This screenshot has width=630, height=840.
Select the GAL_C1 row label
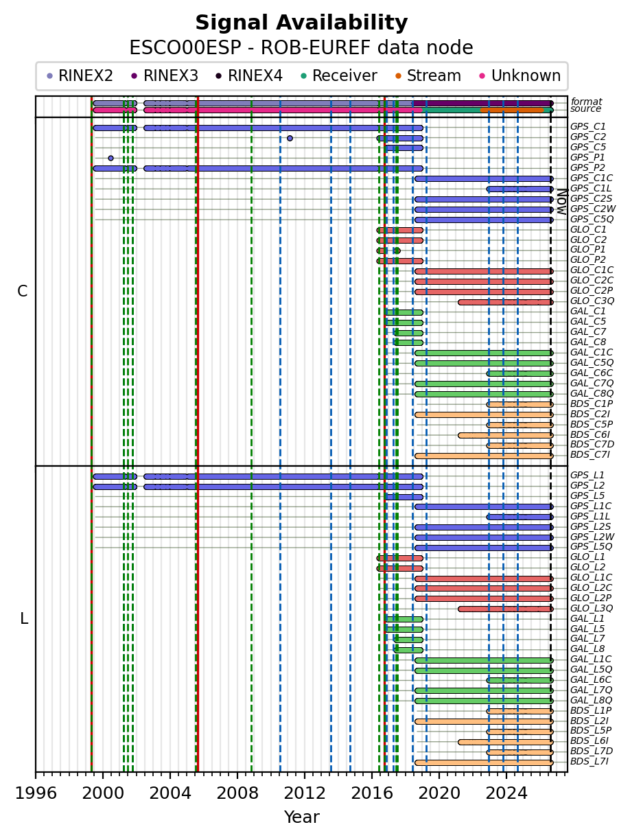click(x=588, y=312)
